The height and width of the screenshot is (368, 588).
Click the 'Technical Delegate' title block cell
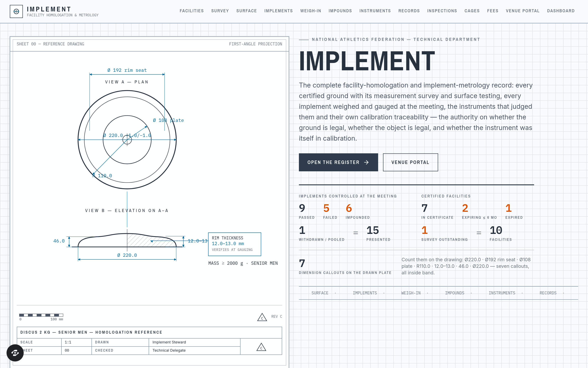(195, 350)
